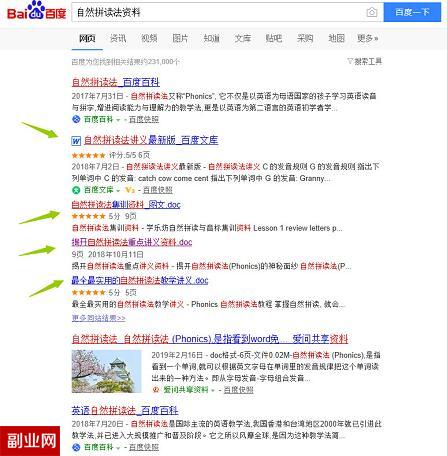
Task: Click the 百度百科 source icon under first result
Action: (76, 119)
